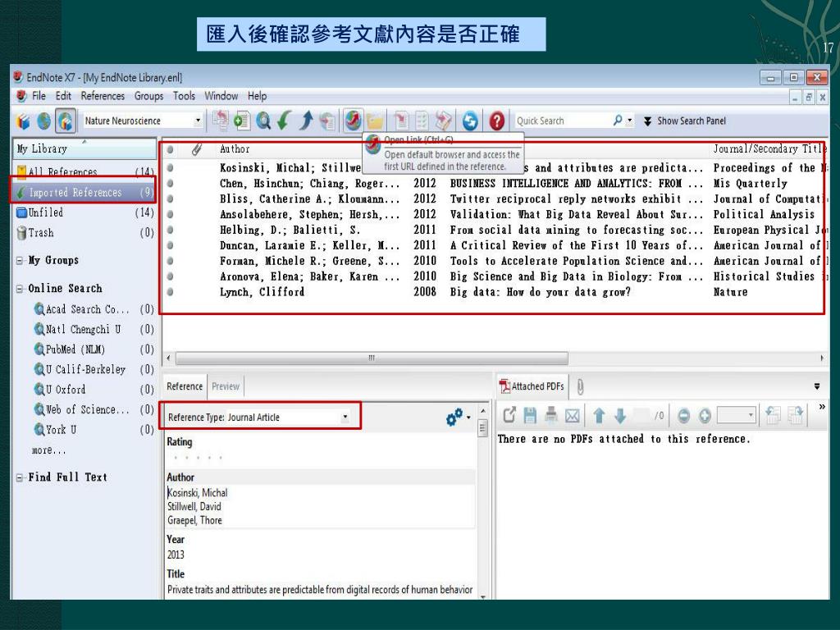This screenshot has height=630, width=840.
Task: Switch to Local Library Mode icon
Action: point(23,121)
